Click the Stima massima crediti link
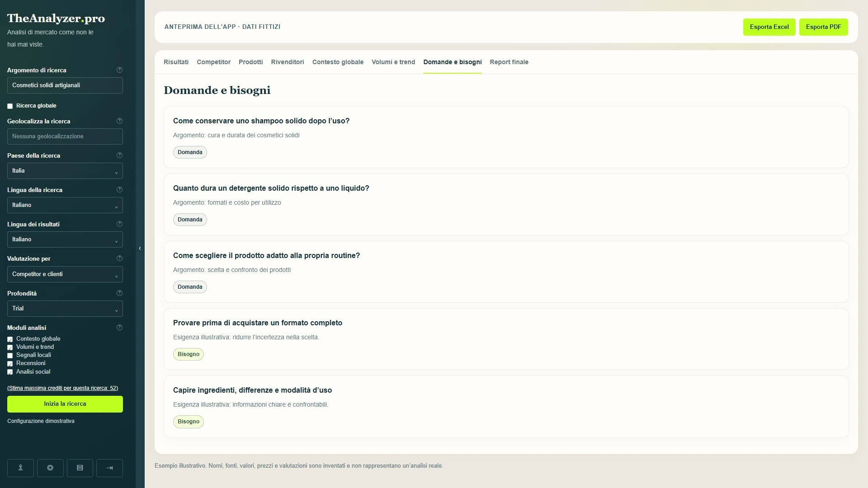This screenshot has width=868, height=488. pos(63,388)
